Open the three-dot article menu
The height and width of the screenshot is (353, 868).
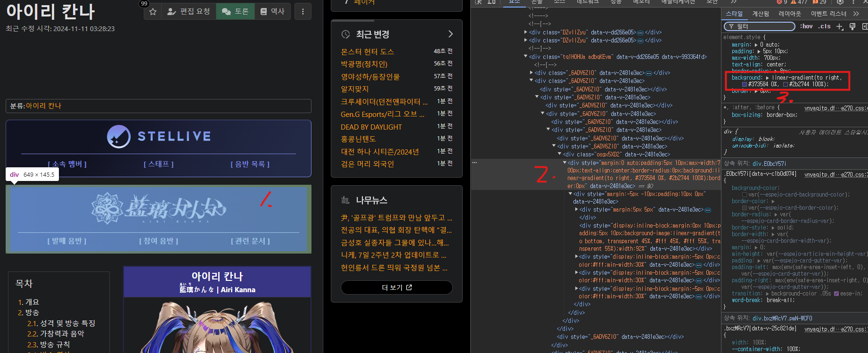pyautogui.click(x=303, y=11)
